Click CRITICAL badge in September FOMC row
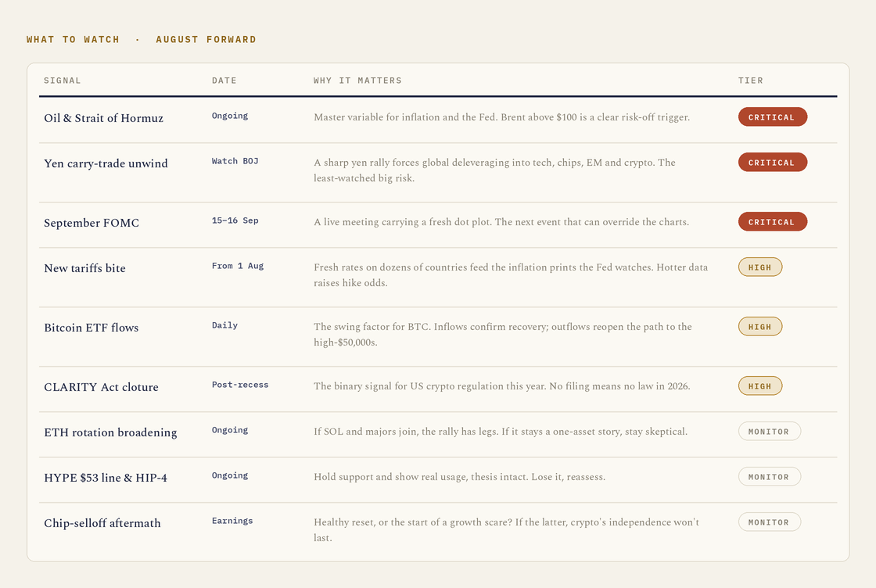Viewport: 876px width, 588px height. 772,222
